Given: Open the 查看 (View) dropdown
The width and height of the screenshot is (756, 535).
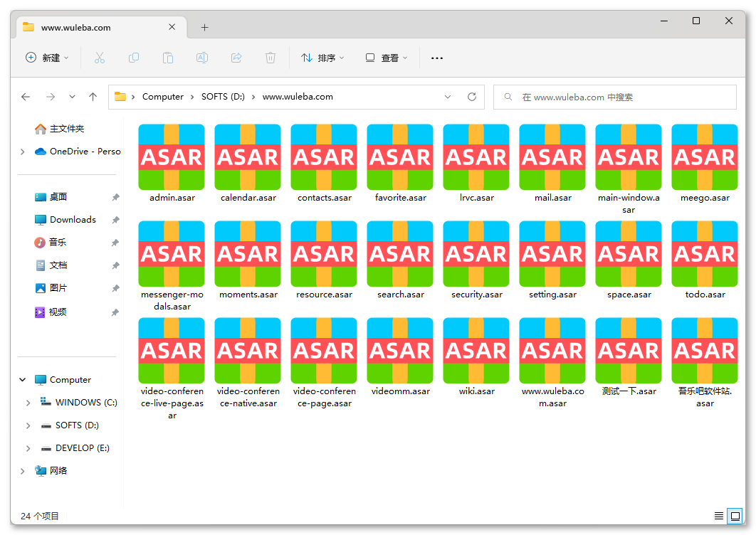Looking at the screenshot, I should (387, 58).
